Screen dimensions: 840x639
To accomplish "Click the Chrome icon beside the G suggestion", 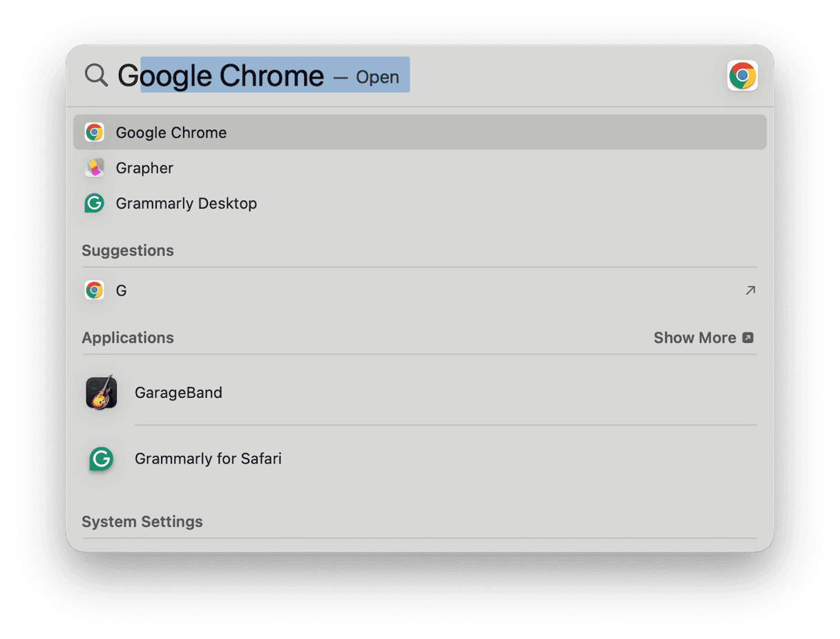I will pos(95,289).
